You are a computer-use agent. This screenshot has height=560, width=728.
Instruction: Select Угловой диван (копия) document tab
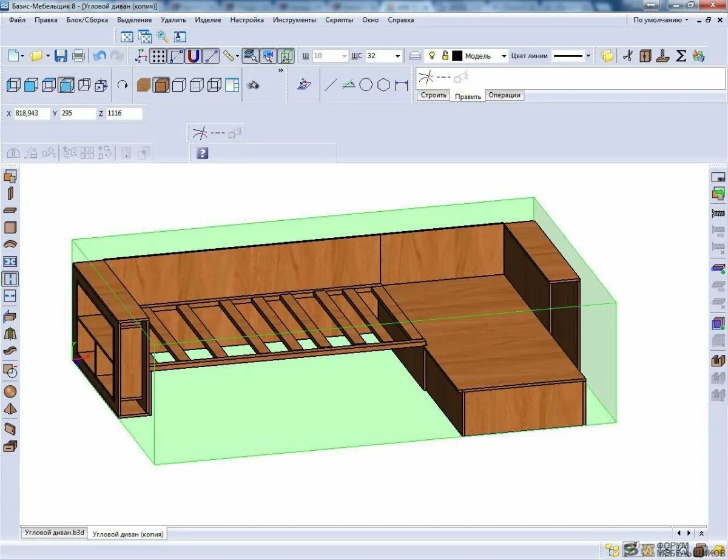click(127, 534)
